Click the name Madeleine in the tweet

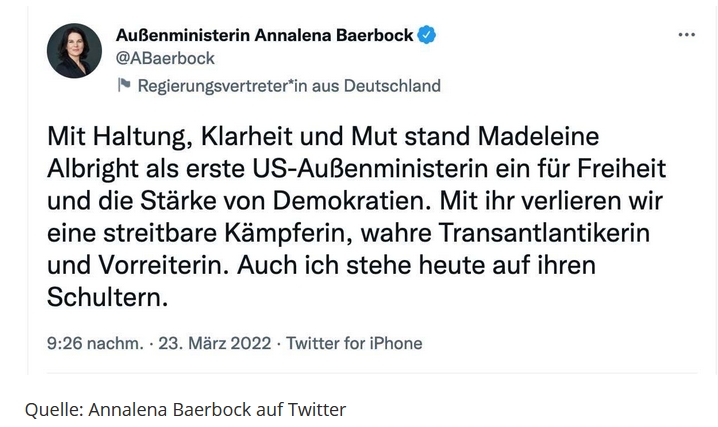click(542, 135)
